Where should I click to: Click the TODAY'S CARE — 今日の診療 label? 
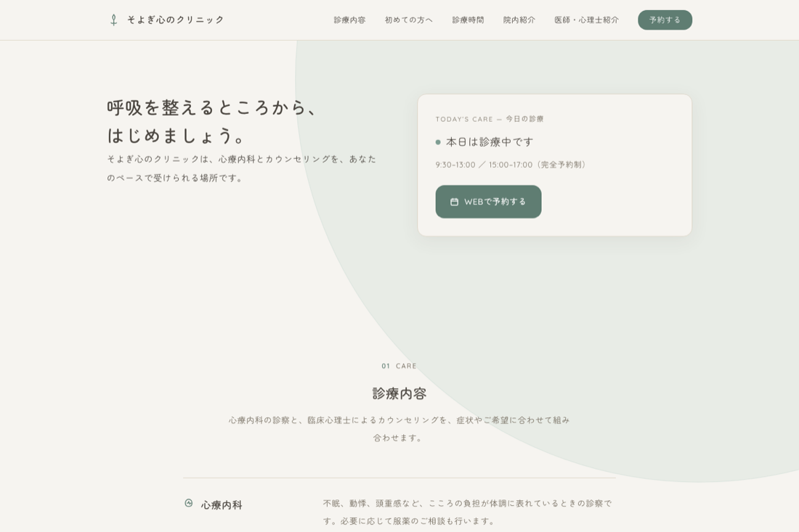[x=490, y=119]
